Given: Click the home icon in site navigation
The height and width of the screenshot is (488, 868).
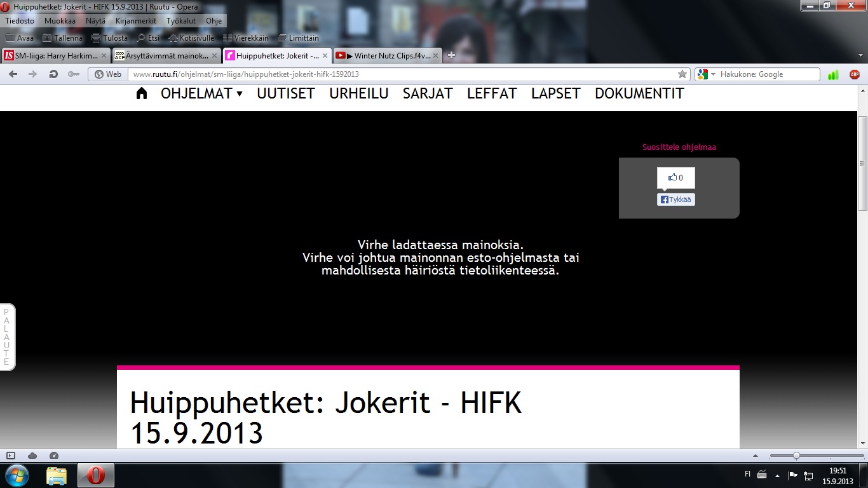Looking at the screenshot, I should pyautogui.click(x=142, y=93).
